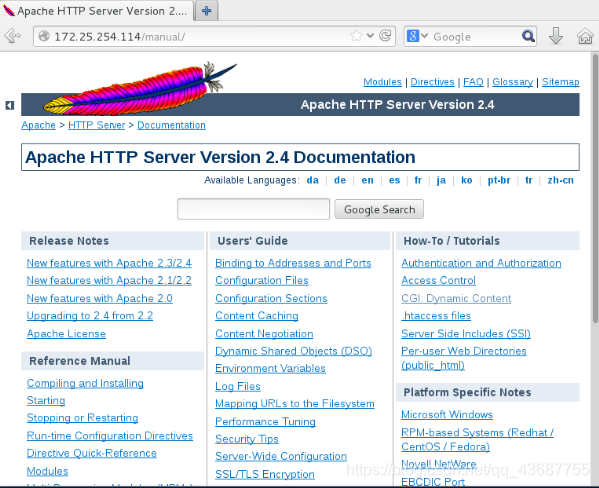This screenshot has width=599, height=488.
Task: Open Server Side Includes (SSI)
Action: click(x=466, y=334)
